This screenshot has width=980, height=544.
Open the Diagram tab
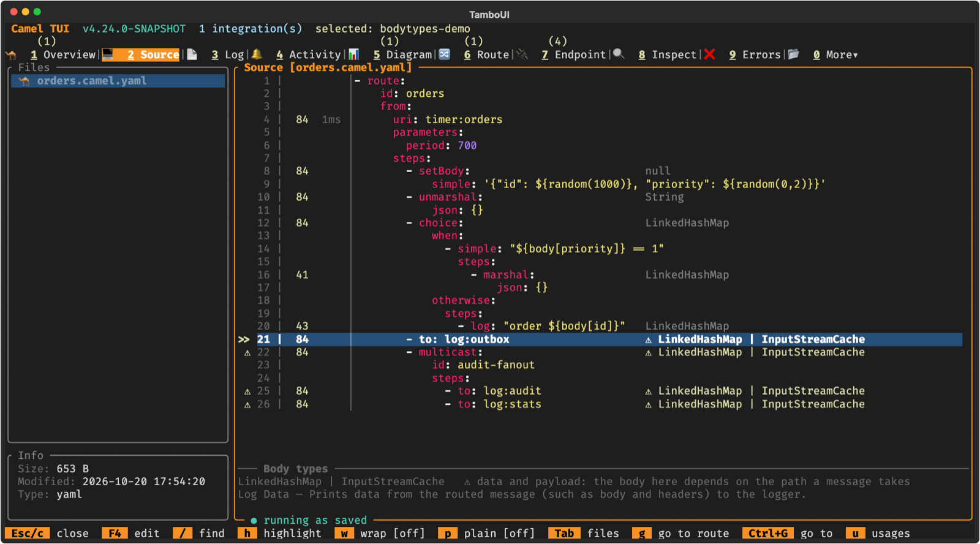[x=402, y=55]
